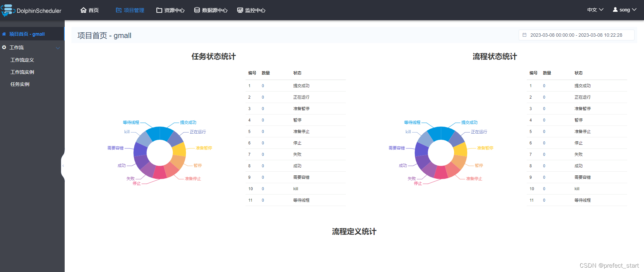644x272 pixels.
Task: Click 需要容错 row in process status table
Action: (577, 177)
